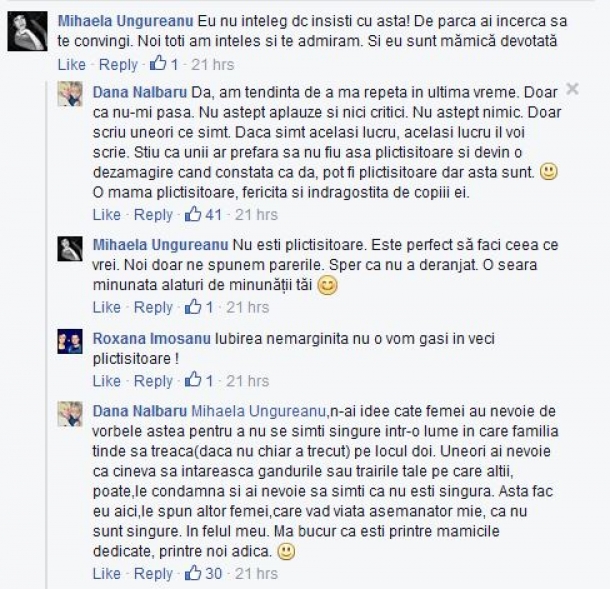Open tagged Mihaela Ungureanu mention in last reply
This screenshot has height=589, width=610.
coord(259,411)
